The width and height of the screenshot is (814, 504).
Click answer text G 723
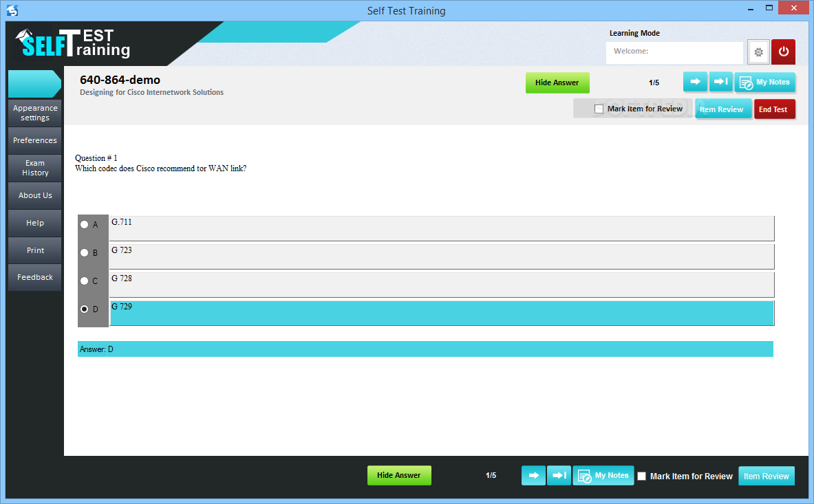point(122,250)
